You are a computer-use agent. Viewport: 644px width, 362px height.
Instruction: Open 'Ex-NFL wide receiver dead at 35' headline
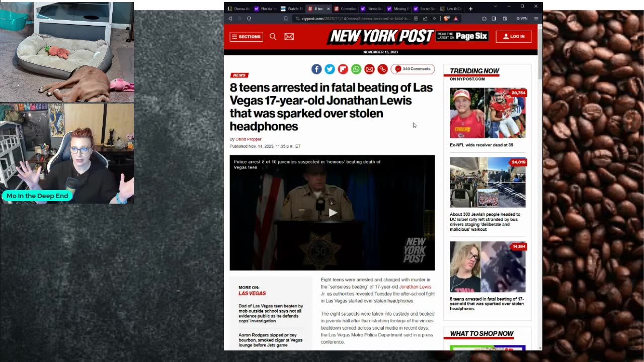(x=481, y=145)
